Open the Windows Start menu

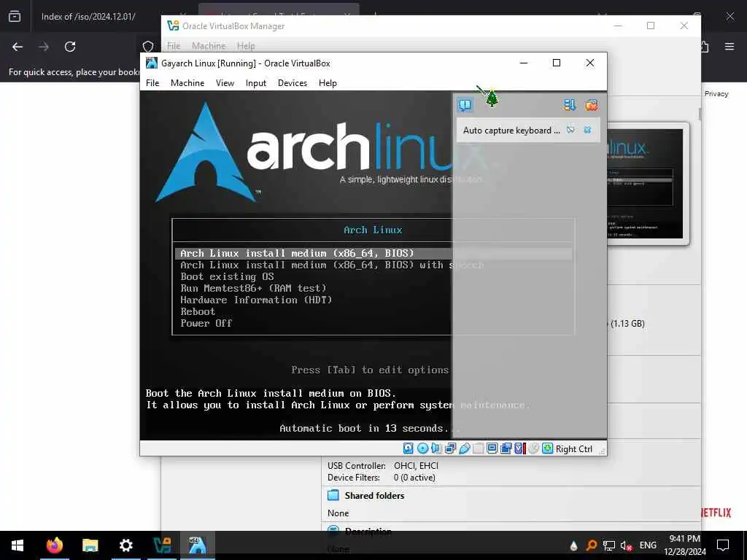click(18, 545)
